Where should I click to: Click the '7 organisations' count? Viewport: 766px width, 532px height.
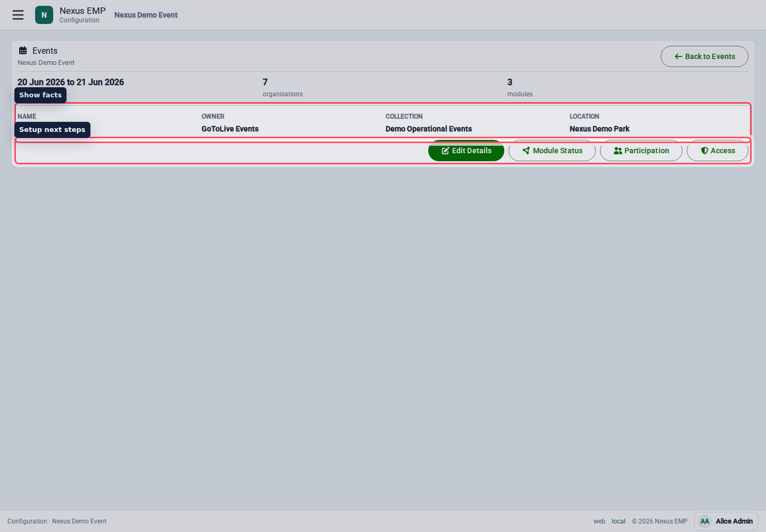[282, 88]
